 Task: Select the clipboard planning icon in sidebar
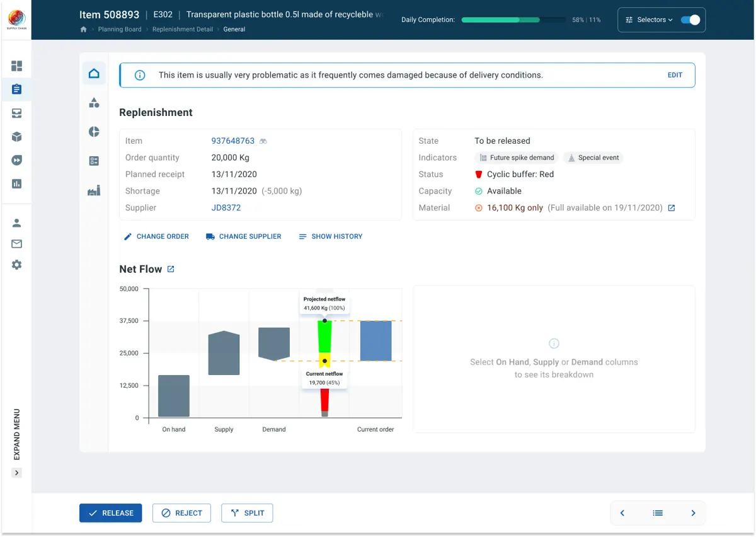[x=17, y=89]
